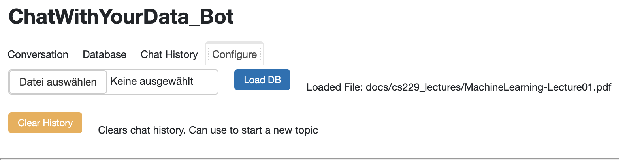Click the word 'DB' on the blue button
The height and width of the screenshot is (160, 644).
(x=274, y=80)
